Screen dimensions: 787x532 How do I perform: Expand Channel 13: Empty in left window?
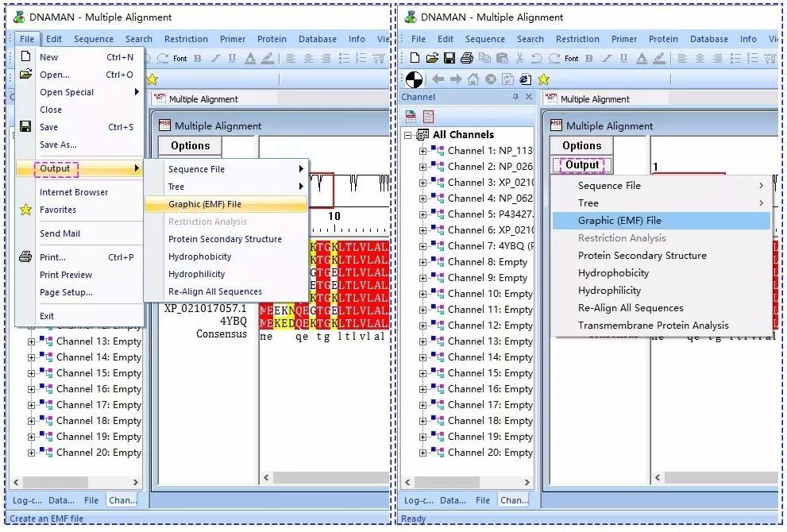click(31, 341)
